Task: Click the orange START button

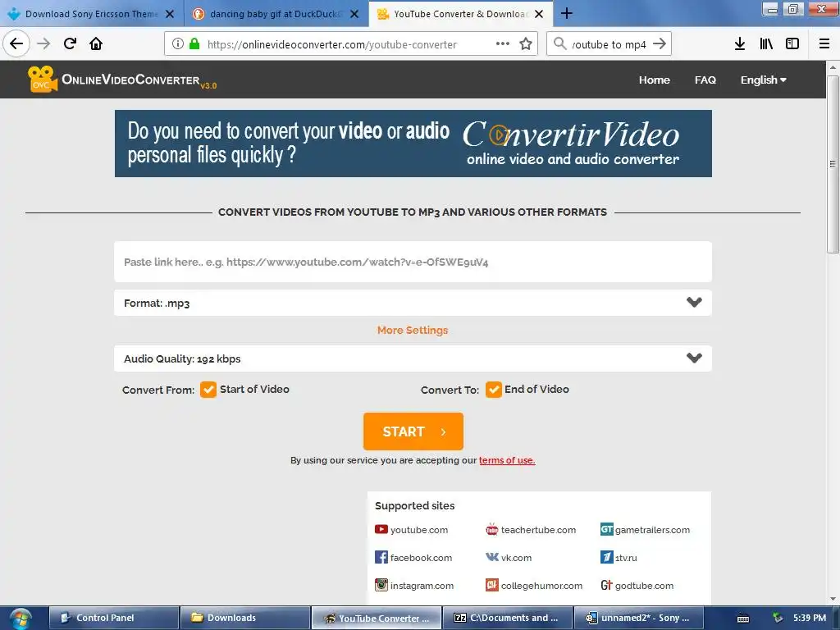Action: 413,431
